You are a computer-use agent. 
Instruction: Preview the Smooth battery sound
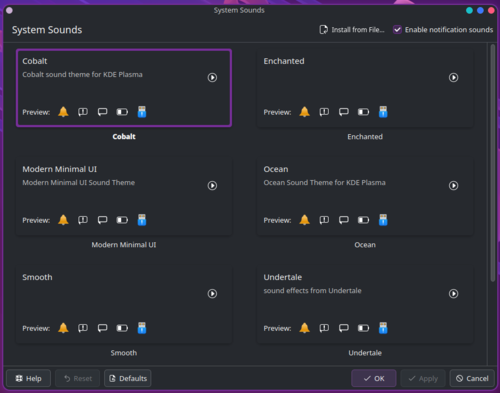pos(122,328)
